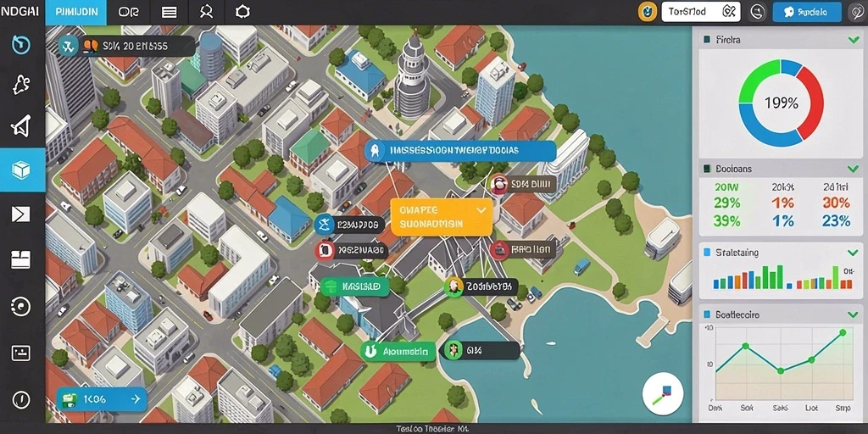Click the avatar on the ZOOIIVEYSK marker
Screen dimensions: 868x434
(x=453, y=287)
